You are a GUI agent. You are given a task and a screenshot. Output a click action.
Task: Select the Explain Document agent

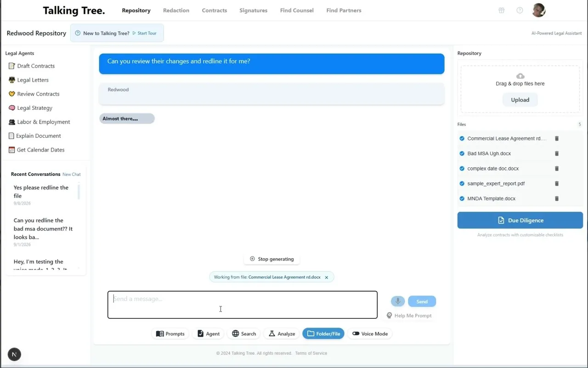35,136
